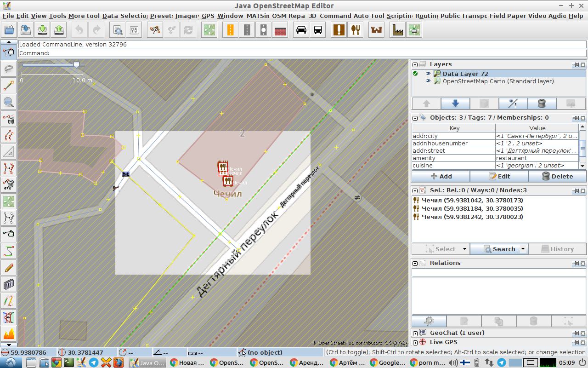This screenshot has height=368, width=588.
Task: Open Select button dropdown arrow
Action: [464, 249]
